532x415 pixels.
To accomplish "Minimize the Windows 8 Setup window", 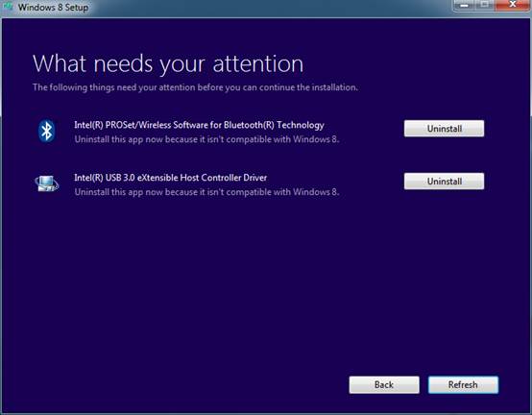I will pos(464,6).
